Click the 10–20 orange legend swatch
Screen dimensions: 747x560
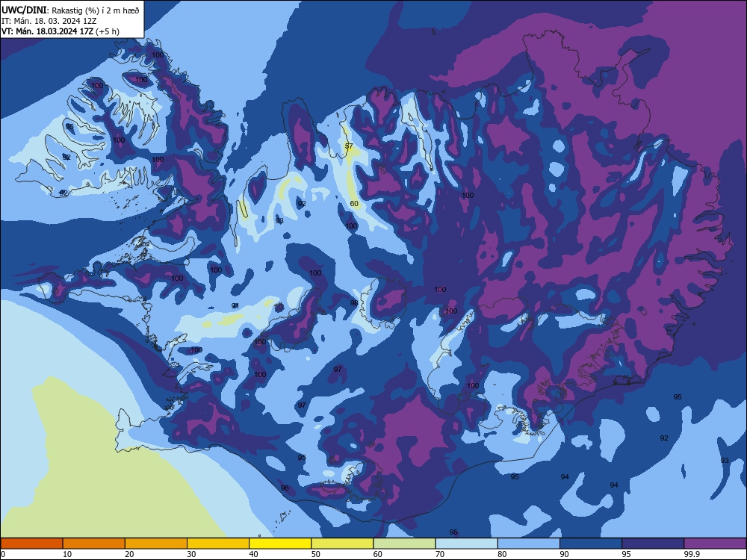94,544
